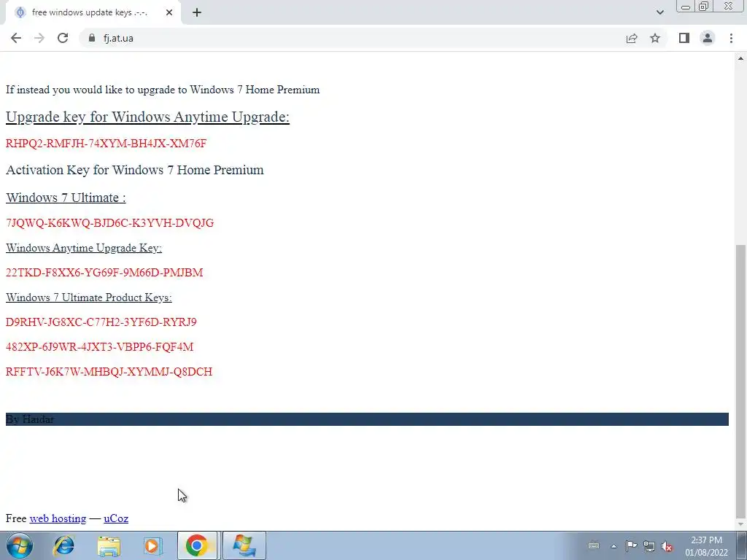Follow the uCoz link
This screenshot has width=747, height=560.
(x=116, y=518)
